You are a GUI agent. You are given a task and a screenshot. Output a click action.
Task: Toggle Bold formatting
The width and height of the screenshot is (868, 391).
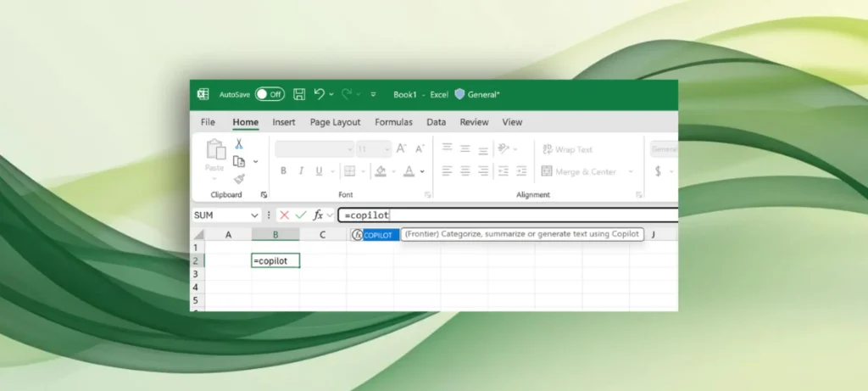[283, 171]
